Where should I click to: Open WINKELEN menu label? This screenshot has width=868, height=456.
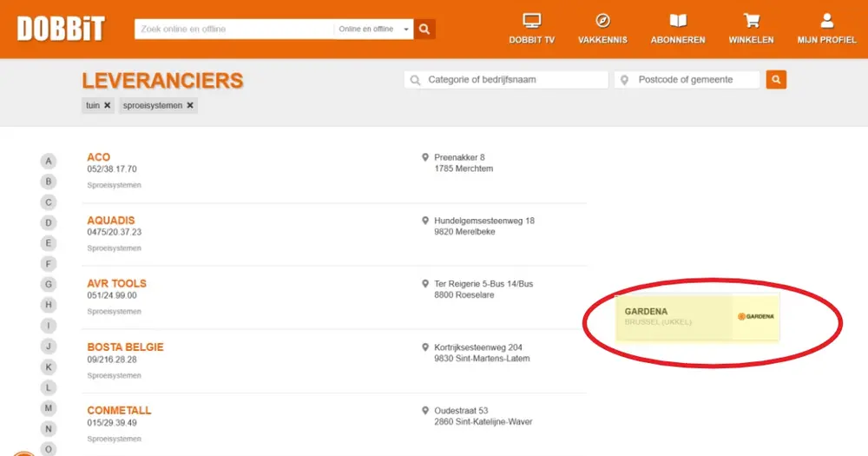[x=751, y=40]
